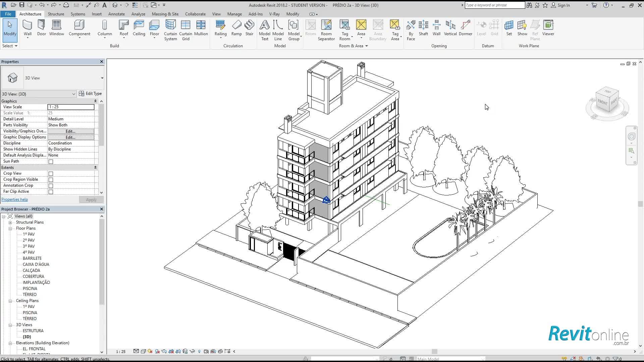Open the Properties help link

point(14,199)
